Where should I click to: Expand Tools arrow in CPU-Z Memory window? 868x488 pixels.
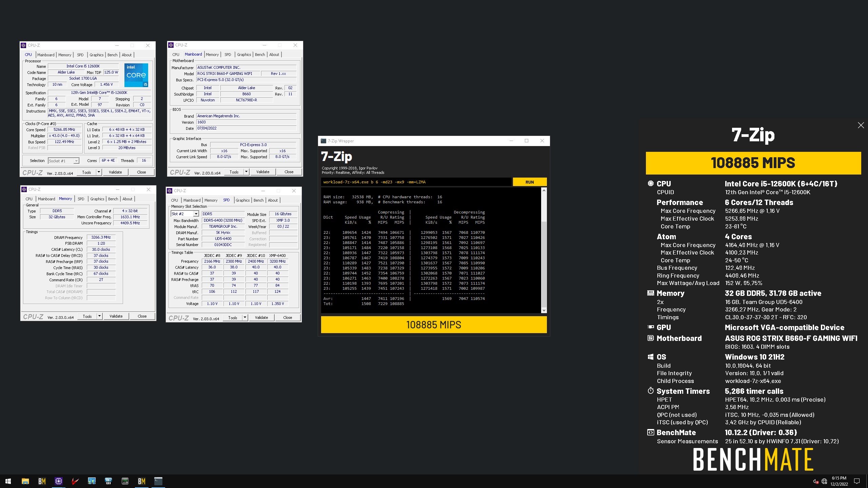pos(99,316)
